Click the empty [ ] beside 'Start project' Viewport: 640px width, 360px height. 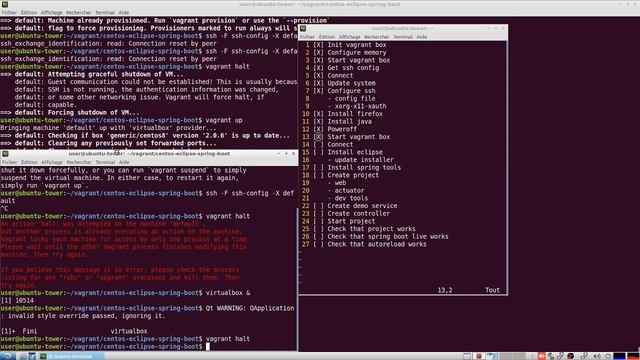[x=318, y=221]
